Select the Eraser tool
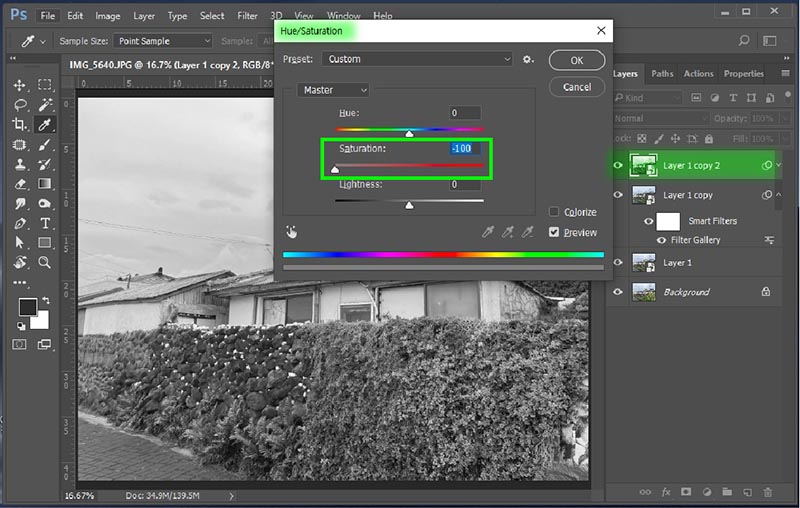The width and height of the screenshot is (800, 508). tap(19, 184)
